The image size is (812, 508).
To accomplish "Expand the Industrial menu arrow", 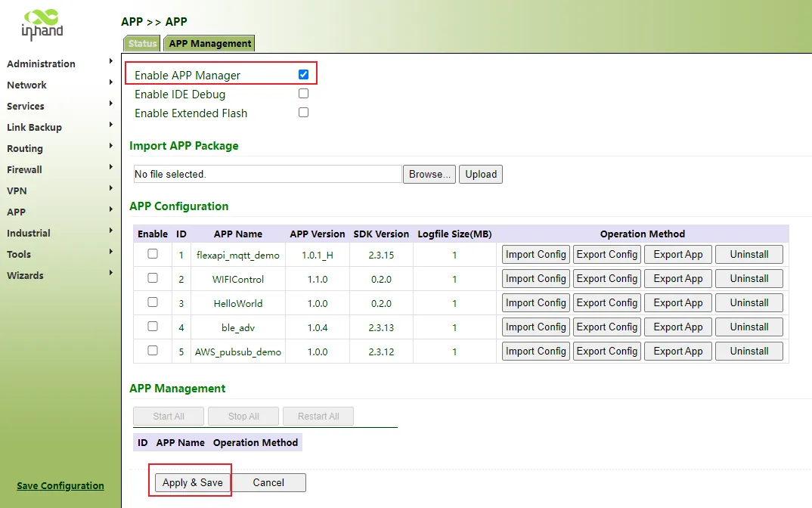I will [x=111, y=231].
